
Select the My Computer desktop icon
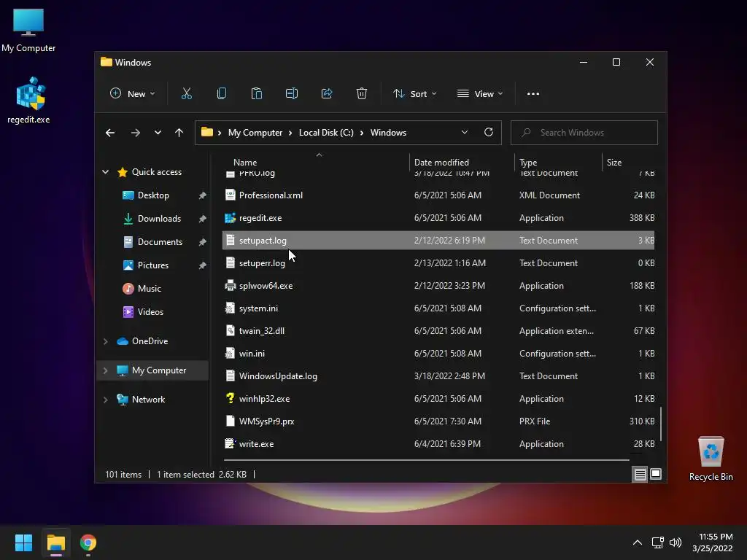click(28, 29)
